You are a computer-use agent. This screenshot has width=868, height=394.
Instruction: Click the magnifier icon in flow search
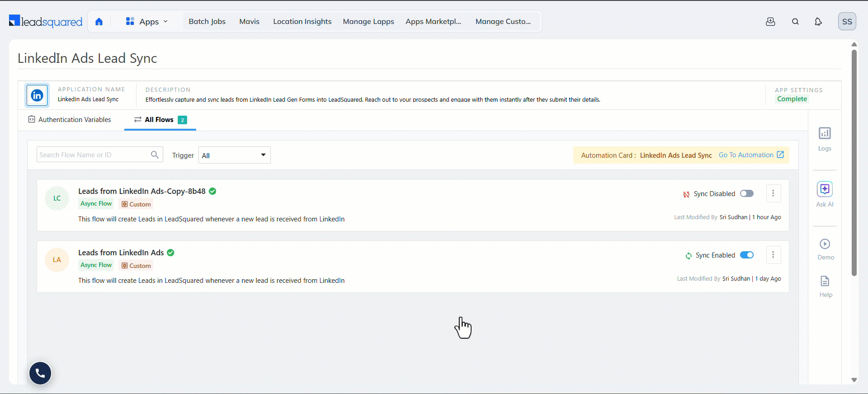pyautogui.click(x=155, y=155)
